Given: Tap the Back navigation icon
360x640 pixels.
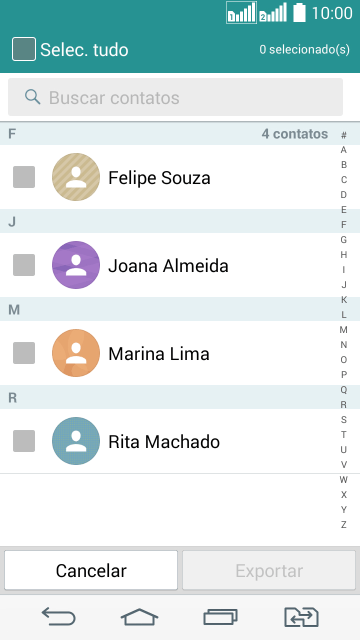Looking at the screenshot, I should click(x=58, y=616).
